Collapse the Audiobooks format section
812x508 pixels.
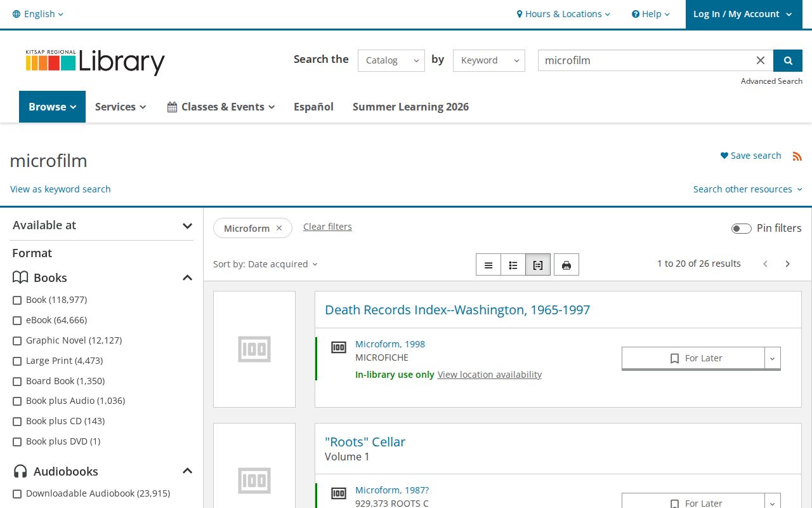[187, 471]
